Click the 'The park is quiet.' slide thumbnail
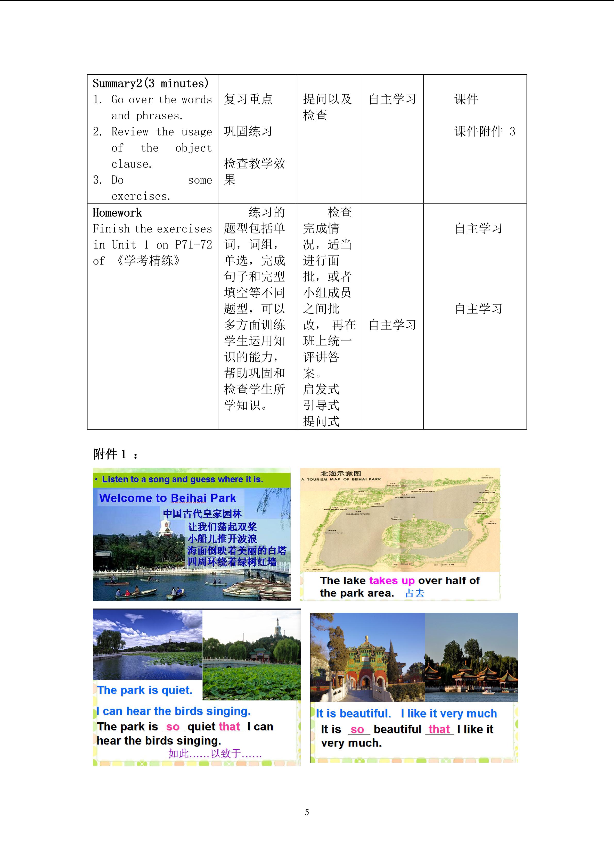The image size is (614, 868). coord(197,687)
